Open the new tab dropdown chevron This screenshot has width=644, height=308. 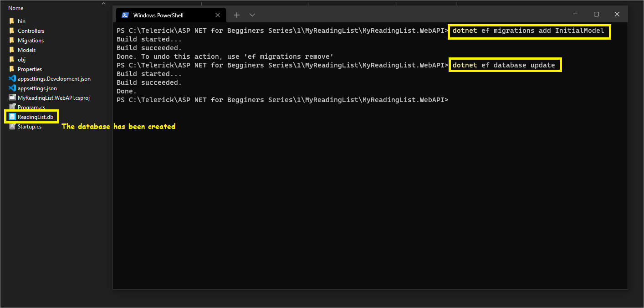252,15
